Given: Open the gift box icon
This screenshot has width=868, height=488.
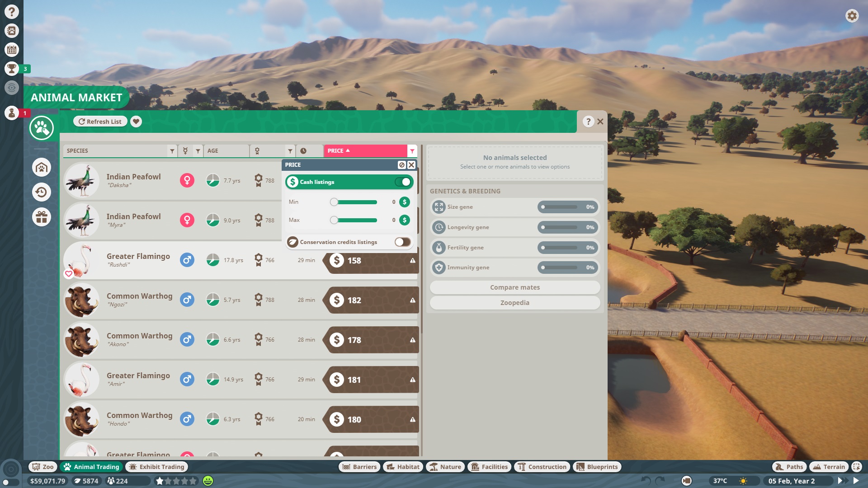Looking at the screenshot, I should 42,217.
